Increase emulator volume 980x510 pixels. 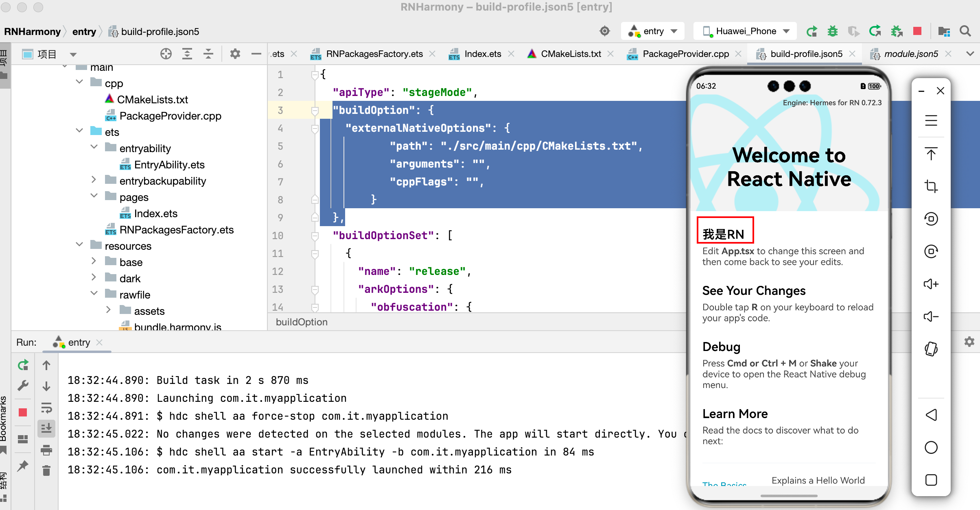point(931,284)
